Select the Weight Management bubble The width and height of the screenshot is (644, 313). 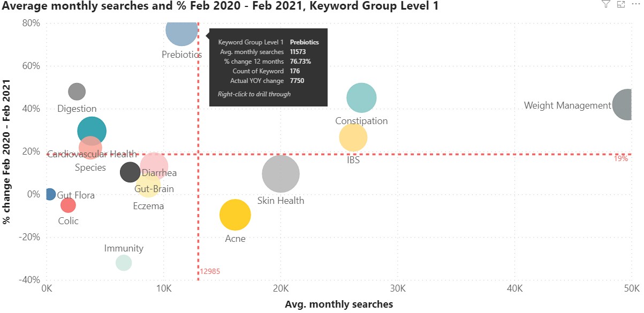[x=628, y=104]
